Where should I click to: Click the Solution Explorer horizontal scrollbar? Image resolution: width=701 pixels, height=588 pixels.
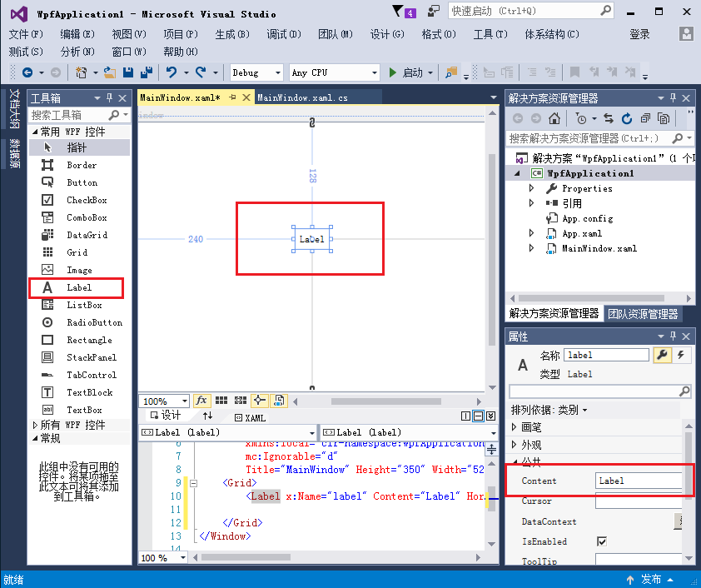(x=591, y=298)
